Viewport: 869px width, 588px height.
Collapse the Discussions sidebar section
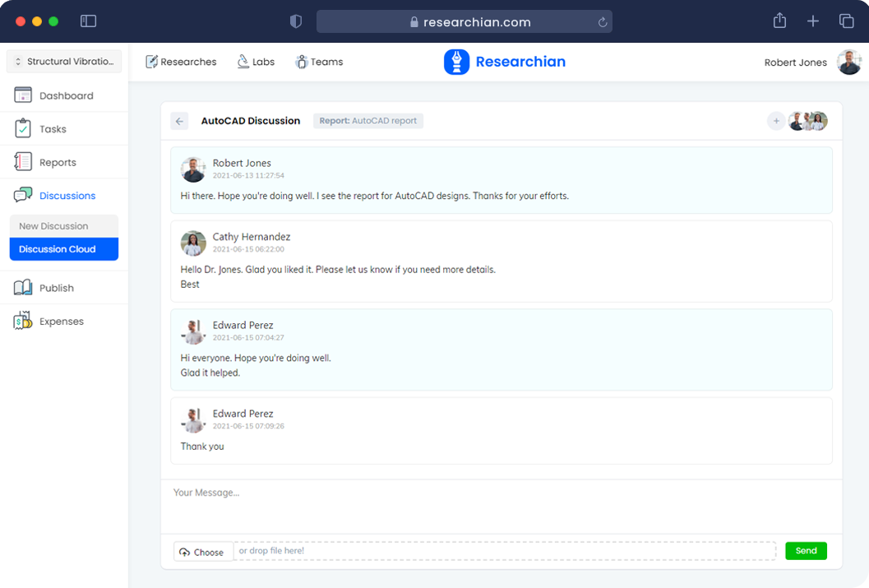click(67, 196)
